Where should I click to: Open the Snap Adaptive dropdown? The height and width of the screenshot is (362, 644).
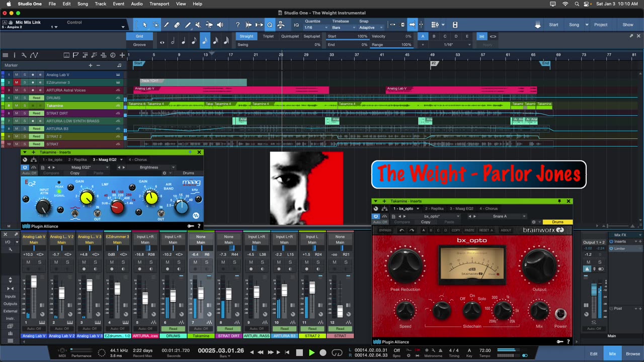tap(371, 27)
